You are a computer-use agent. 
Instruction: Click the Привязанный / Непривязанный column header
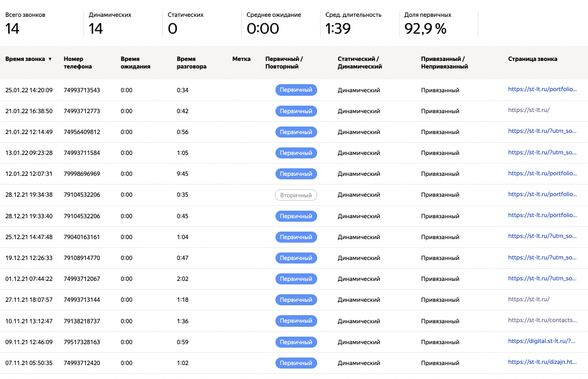point(444,63)
